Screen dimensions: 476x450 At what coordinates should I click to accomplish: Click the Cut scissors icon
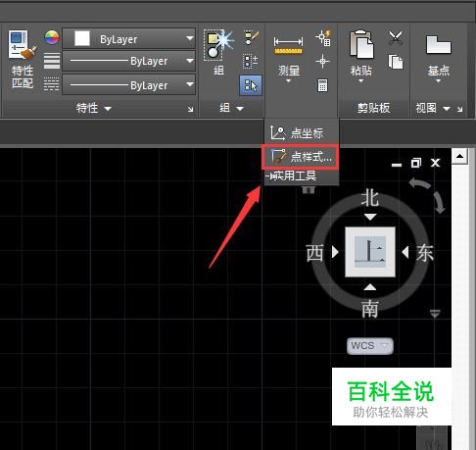(396, 38)
